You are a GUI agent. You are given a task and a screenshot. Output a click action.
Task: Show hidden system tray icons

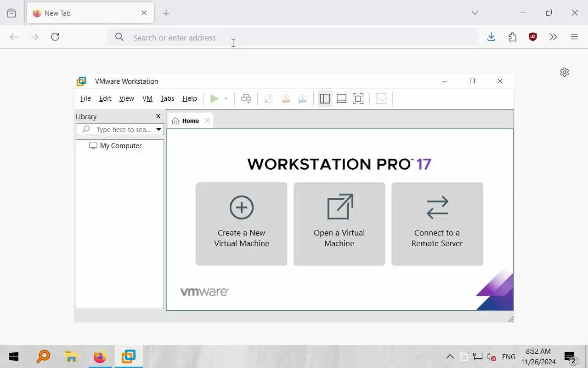point(450,356)
